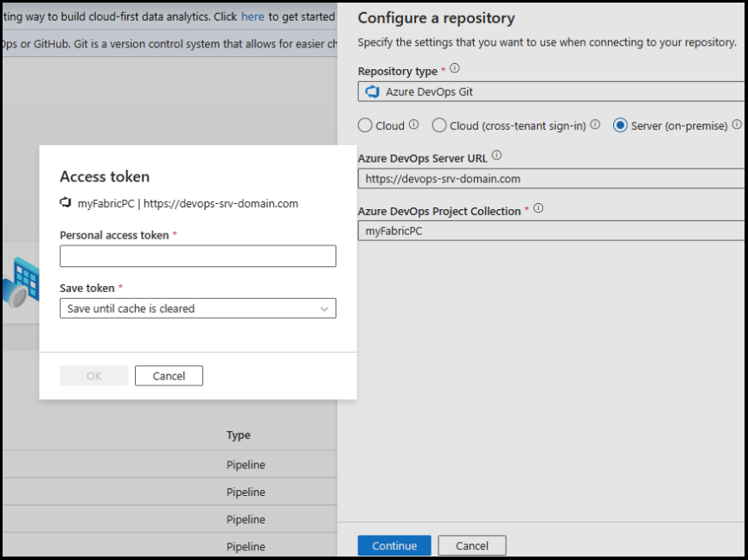748x560 pixels.
Task: Open the Repository type dropdown
Action: coord(553,90)
